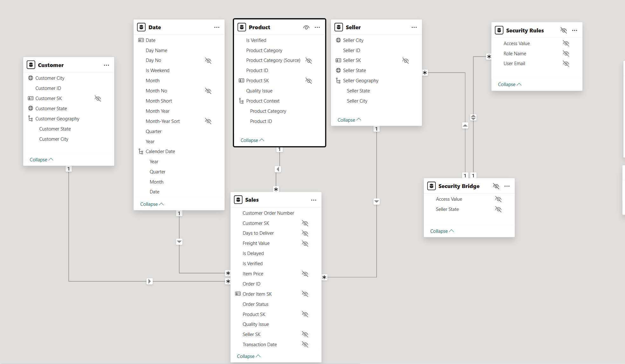Click the Customer Geography hierarchy icon
625x364 pixels.
tap(31, 118)
